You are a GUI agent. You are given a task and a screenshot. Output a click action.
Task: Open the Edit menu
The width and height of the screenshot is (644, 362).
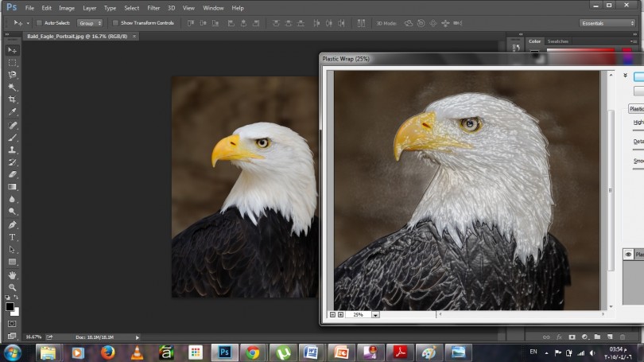click(x=46, y=8)
